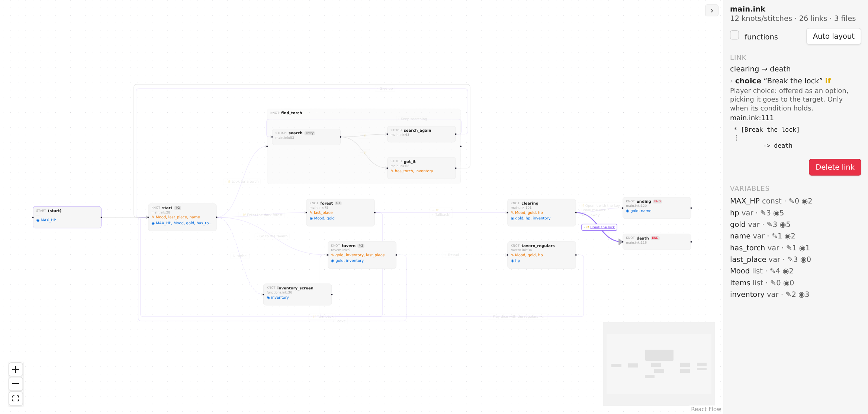Click the main.ink file title
868x414 pixels.
(748, 9)
